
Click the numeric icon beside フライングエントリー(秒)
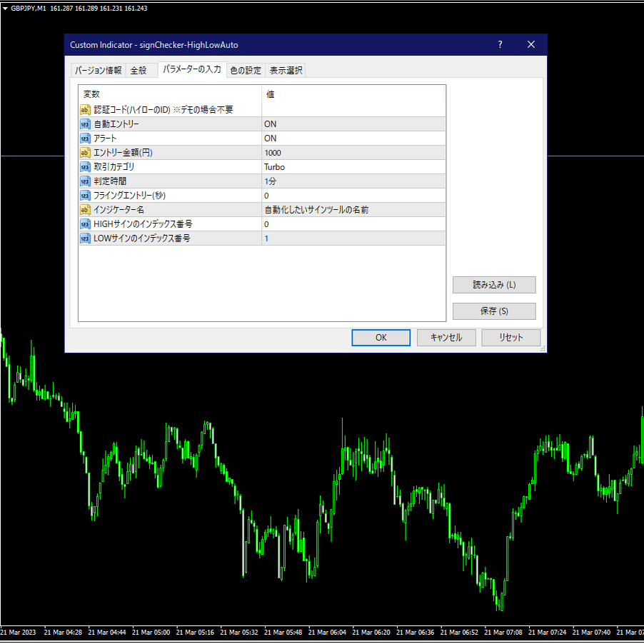pyautogui.click(x=85, y=195)
